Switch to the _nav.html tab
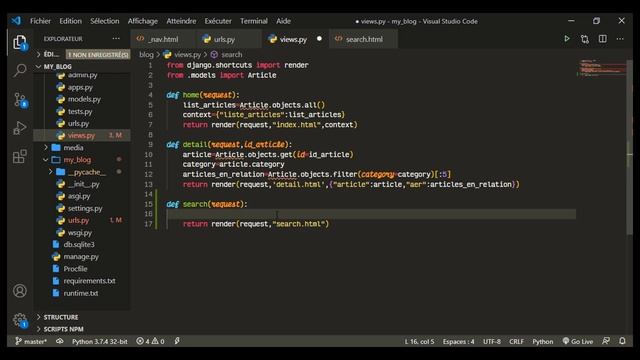 (163, 39)
